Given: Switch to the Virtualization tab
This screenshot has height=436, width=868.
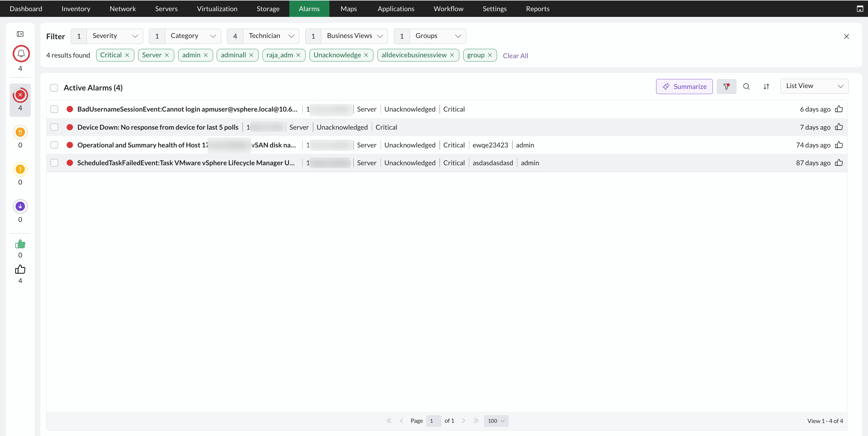Looking at the screenshot, I should click(x=217, y=9).
